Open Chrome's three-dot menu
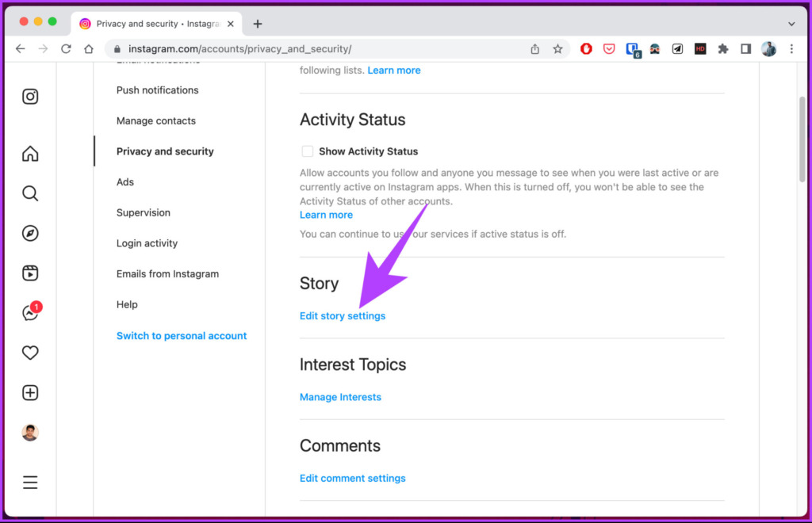 click(x=791, y=48)
